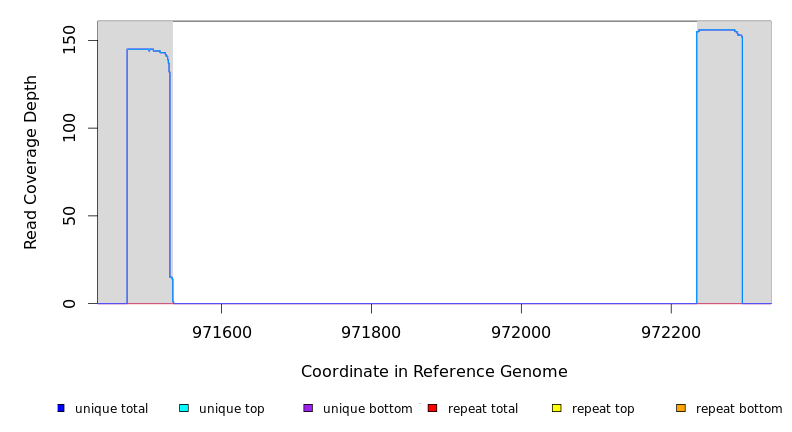Click the 'unique bottom' legend text

pos(367,409)
